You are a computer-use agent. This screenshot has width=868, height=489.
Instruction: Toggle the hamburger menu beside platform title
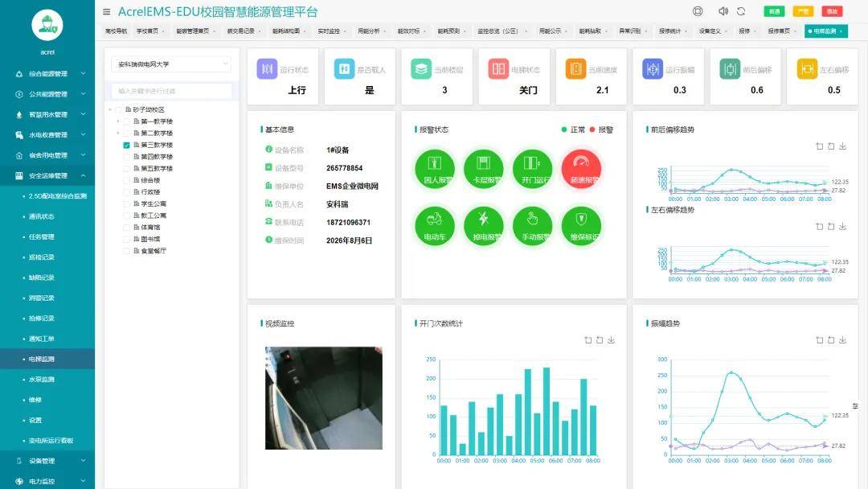(x=106, y=11)
